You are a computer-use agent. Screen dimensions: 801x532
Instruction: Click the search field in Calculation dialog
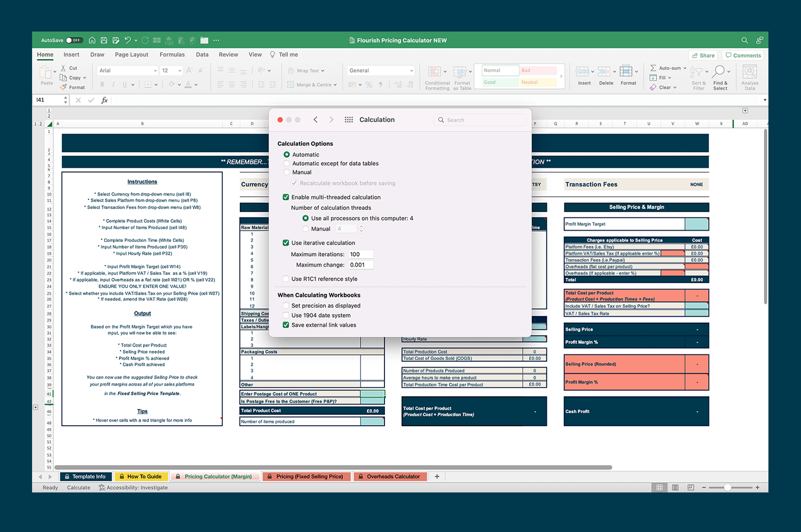(480, 120)
